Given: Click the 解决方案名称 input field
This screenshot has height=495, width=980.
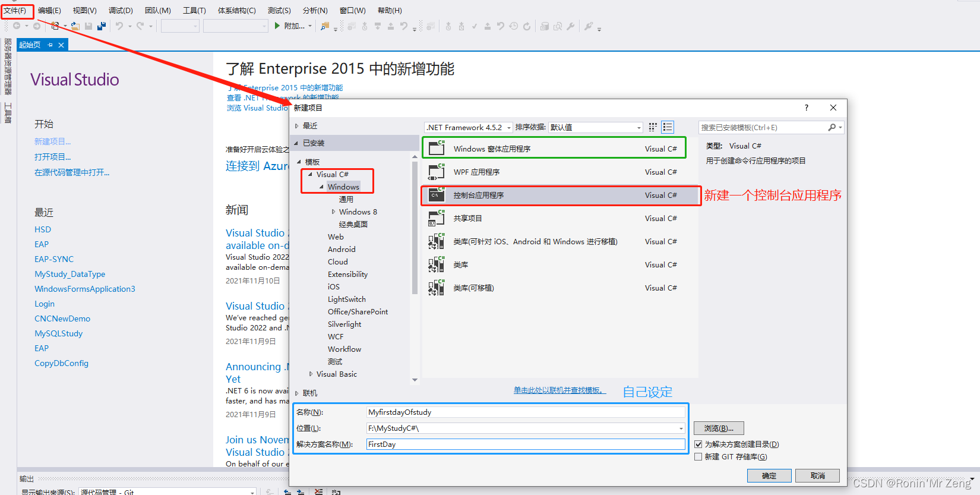Looking at the screenshot, I should point(526,444).
